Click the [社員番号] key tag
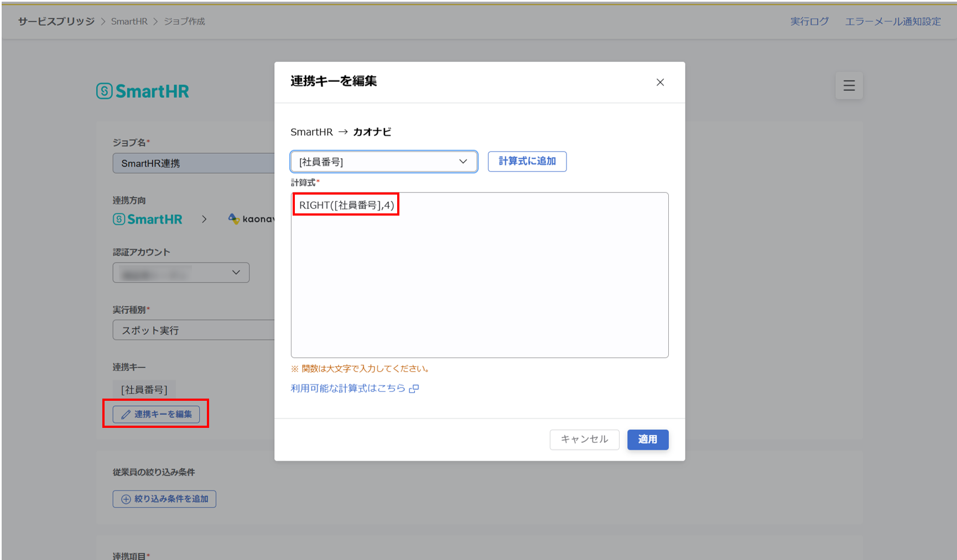The image size is (957, 560). (x=144, y=390)
